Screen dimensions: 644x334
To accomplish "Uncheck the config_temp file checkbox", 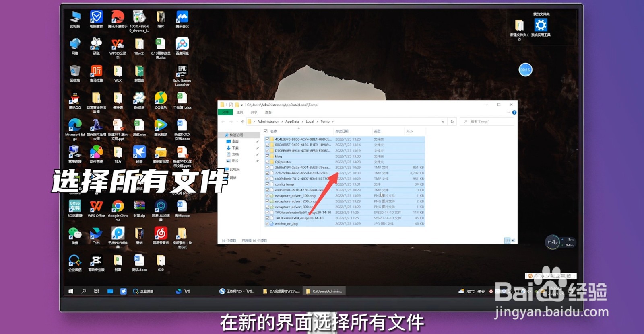I will [x=267, y=184].
